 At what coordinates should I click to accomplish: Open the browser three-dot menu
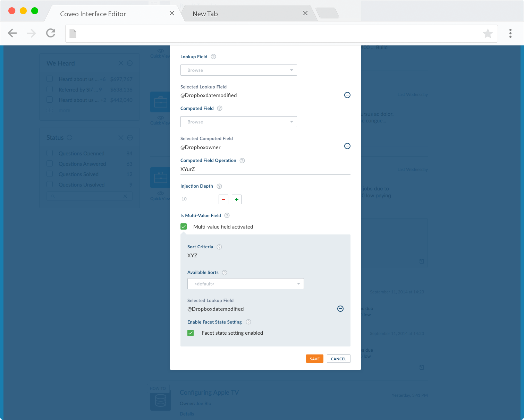[x=510, y=33]
